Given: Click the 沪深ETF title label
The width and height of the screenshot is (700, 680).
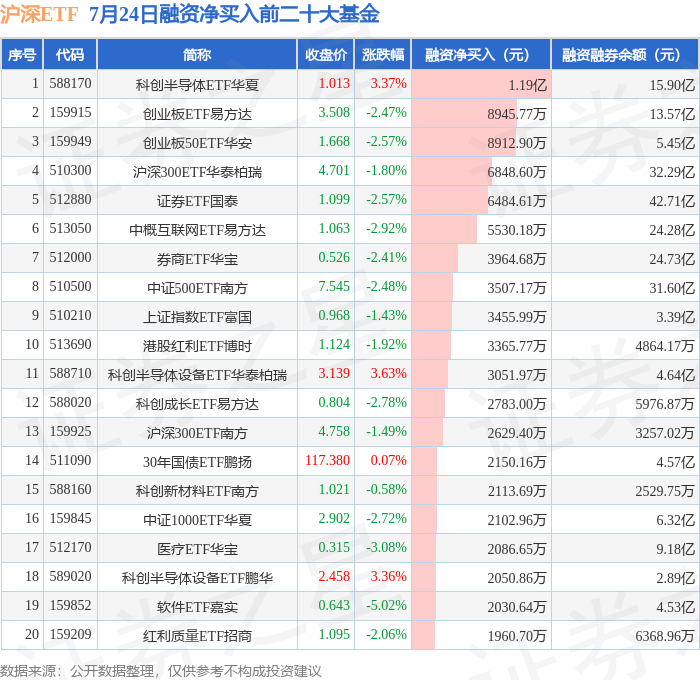Looking at the screenshot, I should (39, 14).
